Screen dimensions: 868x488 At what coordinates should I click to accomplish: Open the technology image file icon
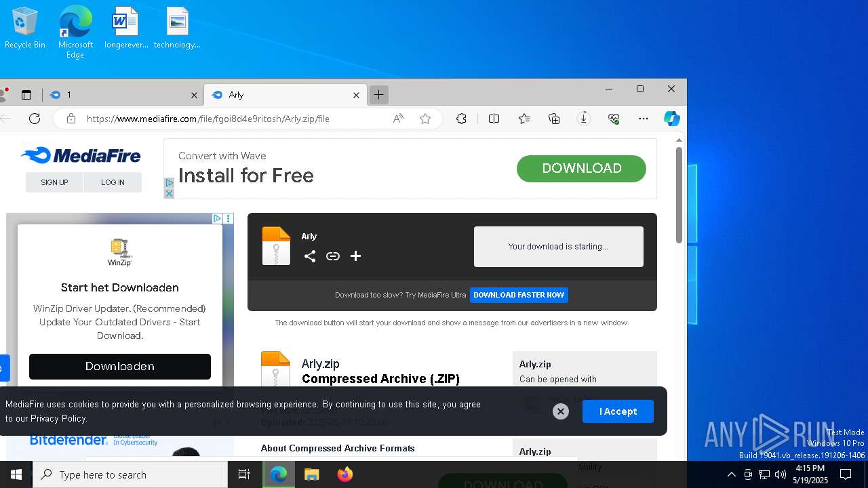click(x=177, y=28)
